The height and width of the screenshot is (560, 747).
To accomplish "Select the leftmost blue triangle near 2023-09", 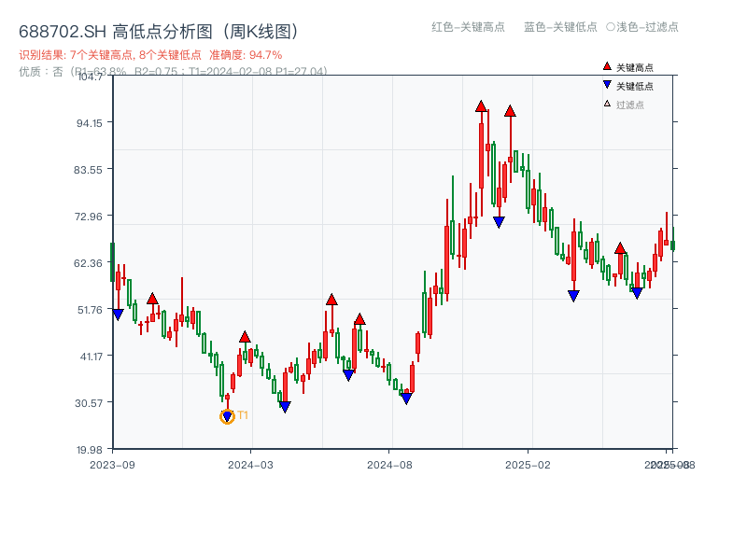I will point(116,312).
